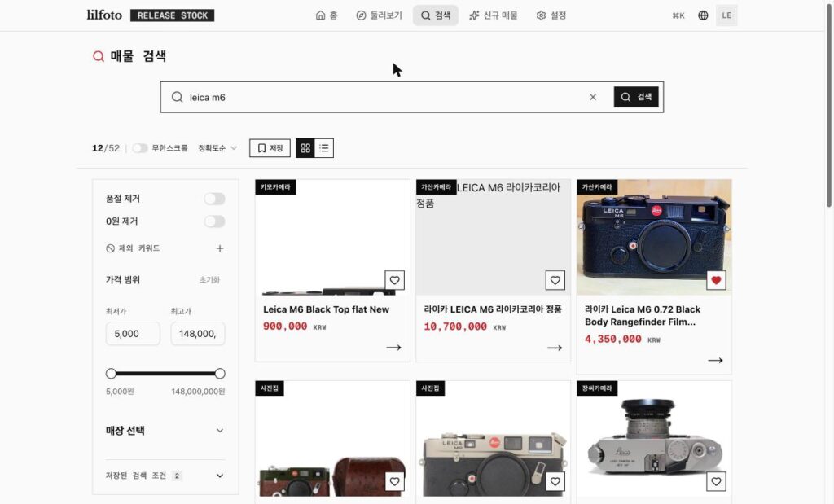Click the 매물 검색 page heading
834x504 pixels.
click(129, 56)
